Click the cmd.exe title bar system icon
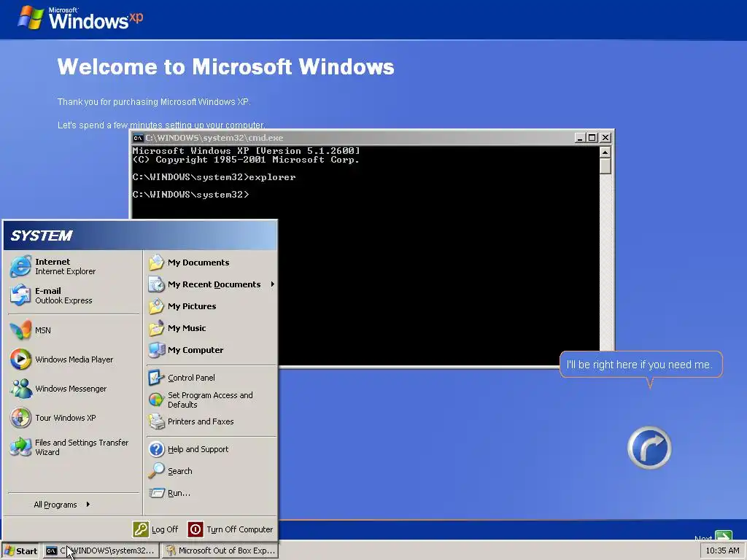Screen dimensions: 747x560 (x=138, y=138)
